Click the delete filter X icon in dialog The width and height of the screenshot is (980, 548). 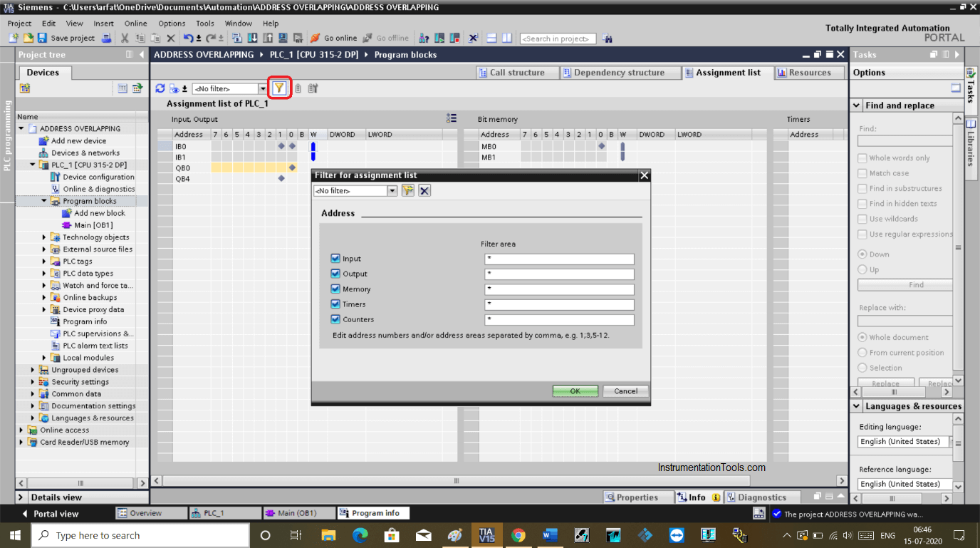coord(424,190)
